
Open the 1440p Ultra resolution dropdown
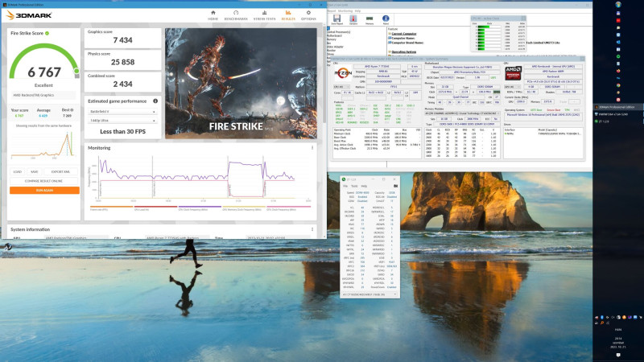click(122, 121)
